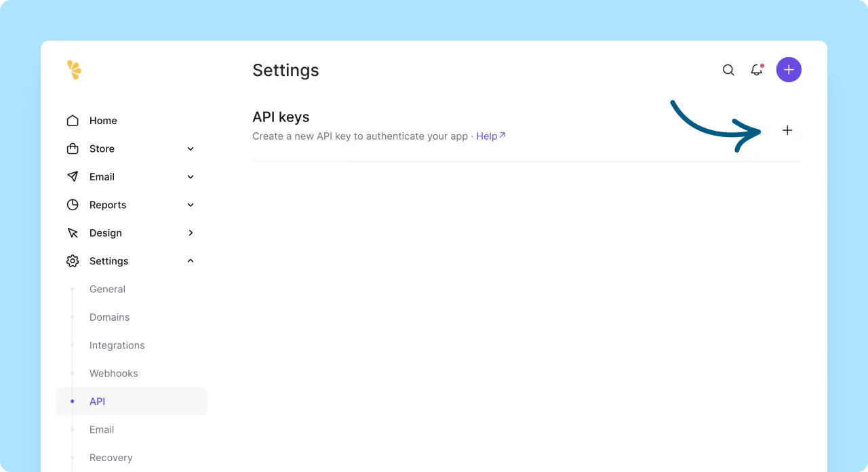Viewport: 868px width, 472px height.
Task: Expand the Reports menu
Action: point(190,204)
